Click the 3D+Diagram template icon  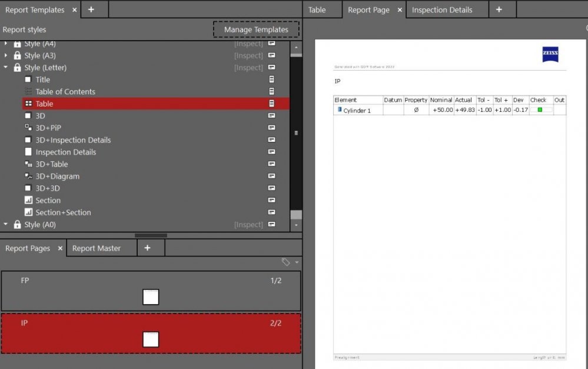pyautogui.click(x=28, y=176)
